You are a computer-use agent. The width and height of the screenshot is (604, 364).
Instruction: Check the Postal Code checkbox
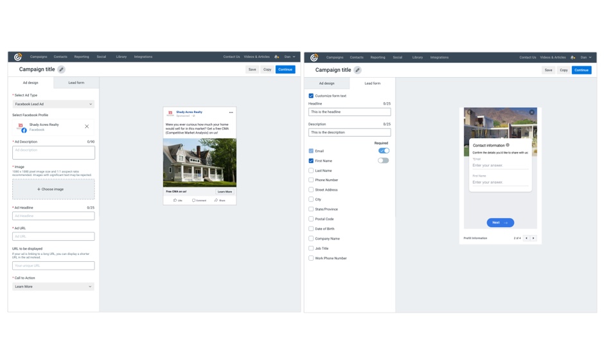point(311,219)
